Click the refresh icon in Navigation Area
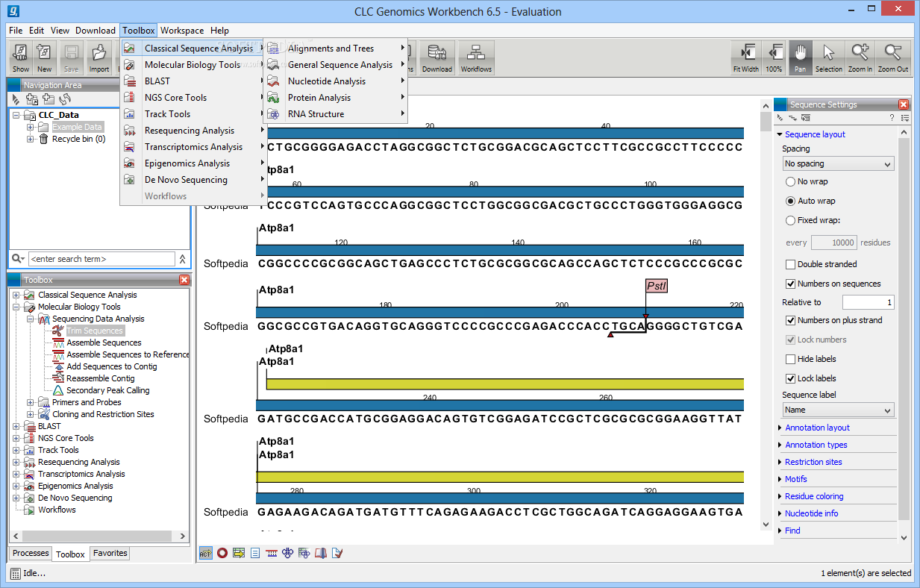The height and width of the screenshot is (588, 920). click(66, 98)
